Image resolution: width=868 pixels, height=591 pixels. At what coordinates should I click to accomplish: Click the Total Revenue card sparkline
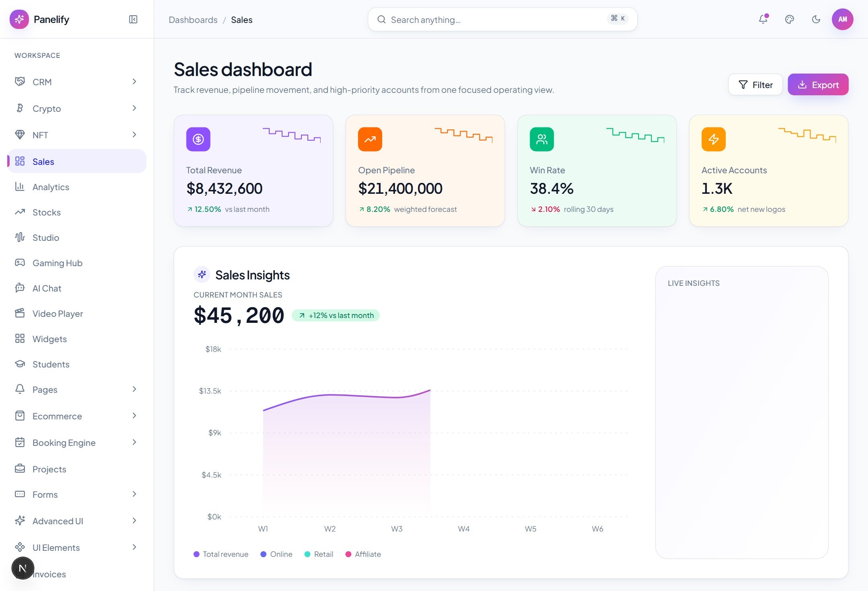(292, 135)
